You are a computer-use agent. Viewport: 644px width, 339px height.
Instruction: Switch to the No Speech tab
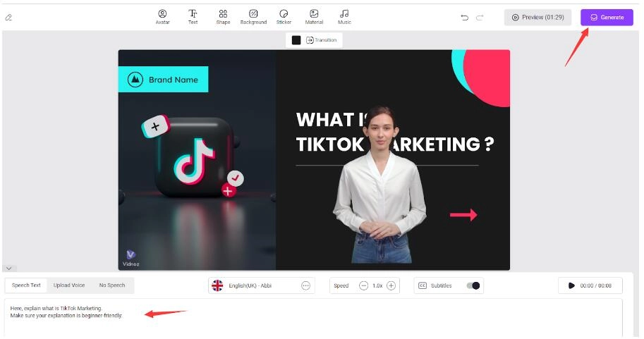pyautogui.click(x=112, y=285)
